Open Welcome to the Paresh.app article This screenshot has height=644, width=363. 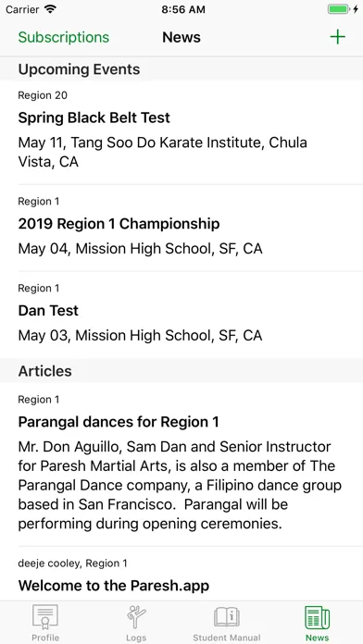(x=181, y=574)
